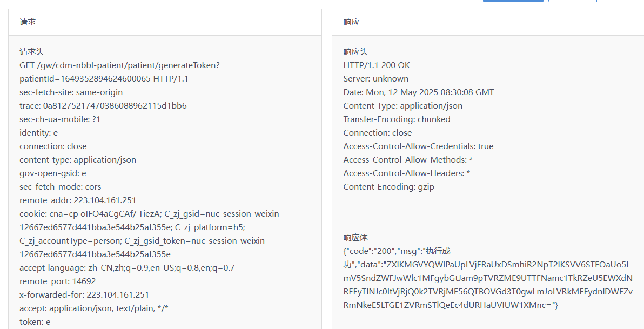Click the Date response header
The image size is (644, 329).
click(418, 92)
